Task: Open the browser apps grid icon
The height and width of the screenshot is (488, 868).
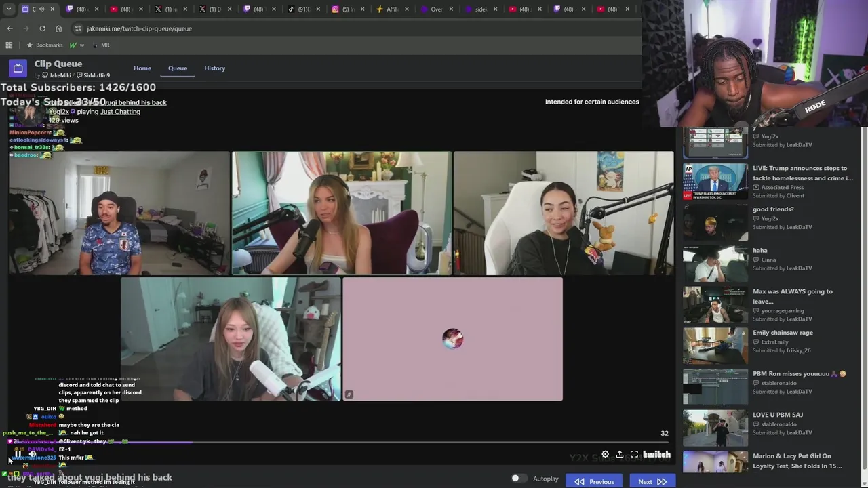Action: click(x=9, y=45)
